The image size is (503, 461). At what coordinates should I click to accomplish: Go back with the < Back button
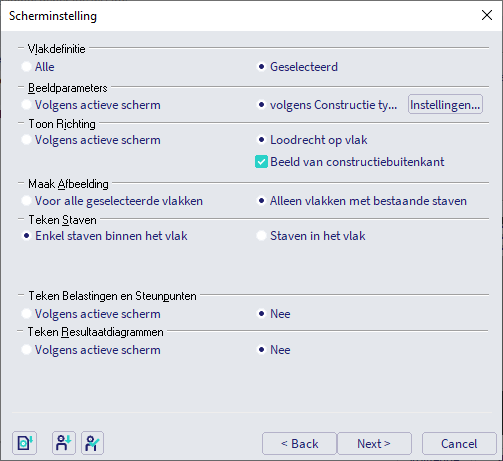click(299, 444)
